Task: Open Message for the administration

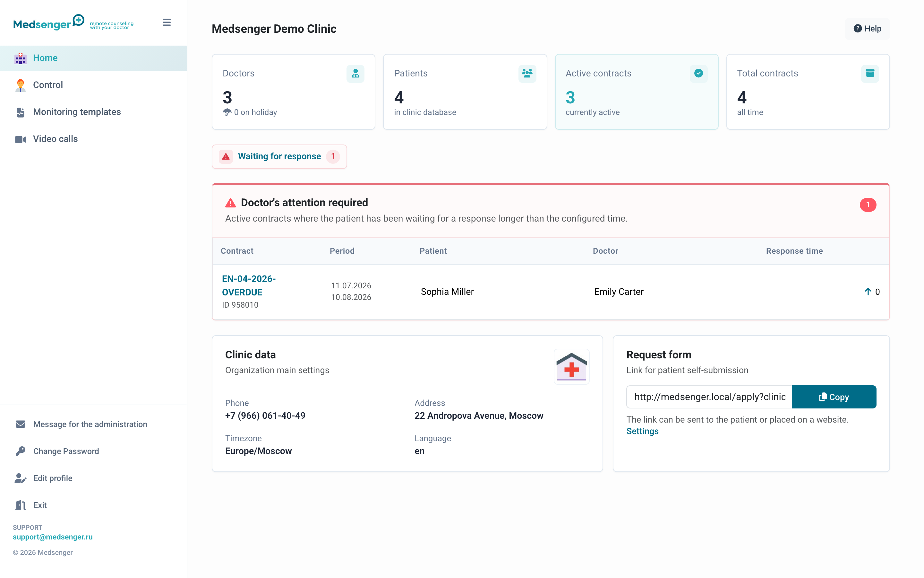Action: [94, 424]
